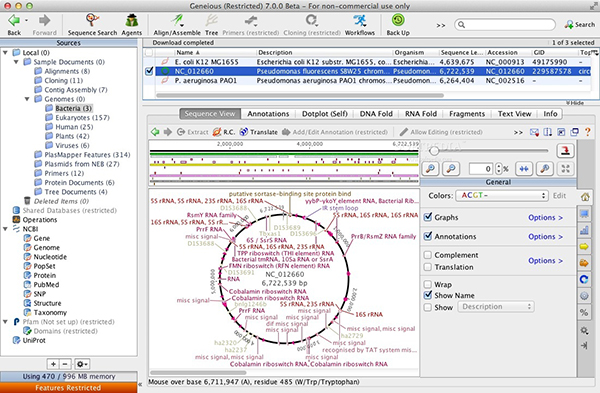
Task: Switch to the Text View tab
Action: (x=514, y=114)
